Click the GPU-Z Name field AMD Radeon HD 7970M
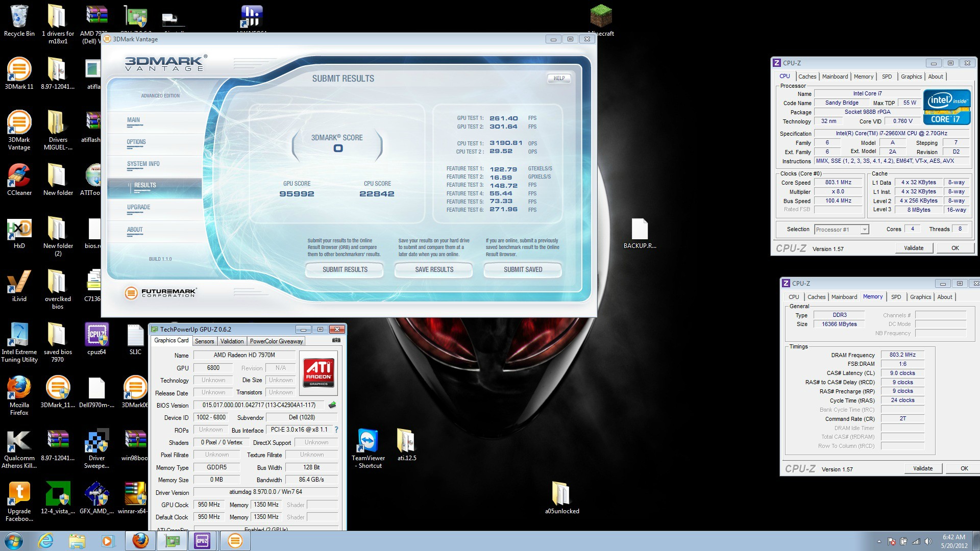The width and height of the screenshot is (980, 551). click(244, 355)
